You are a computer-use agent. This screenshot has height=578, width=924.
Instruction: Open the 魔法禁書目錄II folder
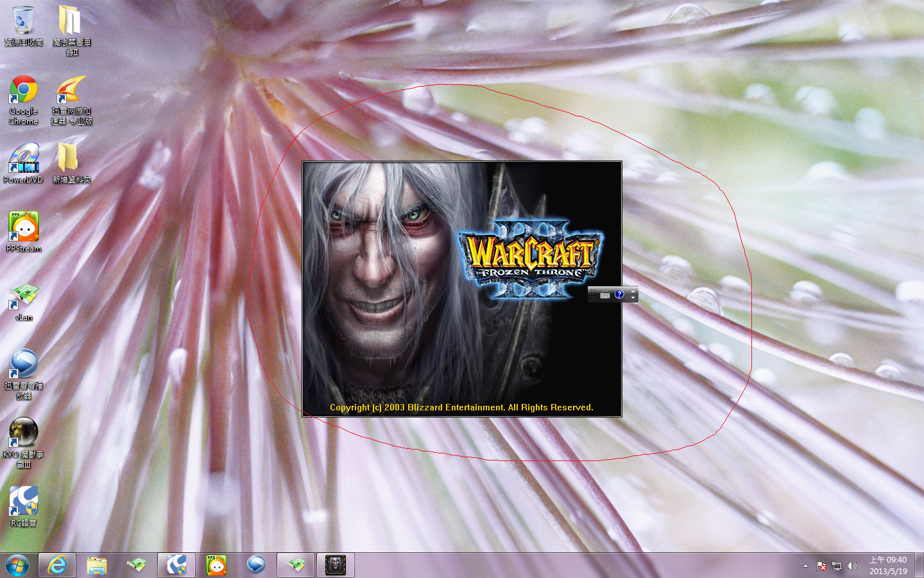70,21
